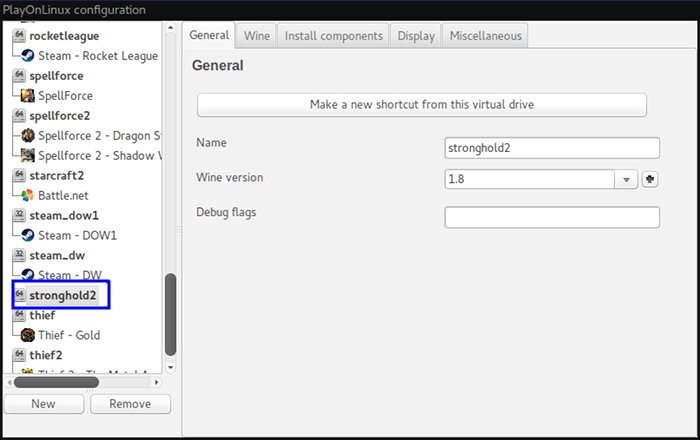Click the Steam icon beside DOW1
Screen dimensions: 700x440
pyautogui.click(x=28, y=235)
